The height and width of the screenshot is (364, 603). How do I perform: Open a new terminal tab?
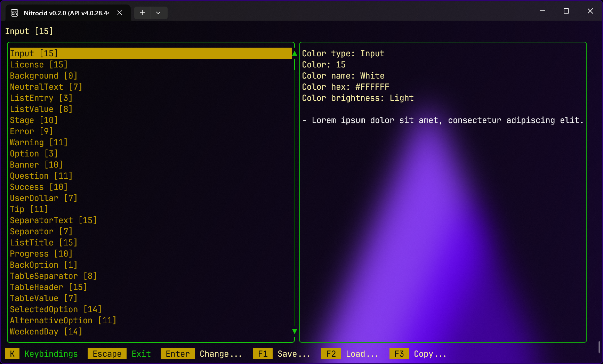coord(142,13)
